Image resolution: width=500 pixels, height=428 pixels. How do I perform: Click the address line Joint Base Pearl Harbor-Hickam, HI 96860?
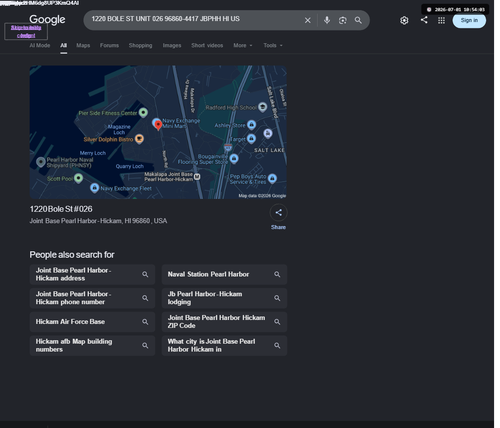point(98,221)
